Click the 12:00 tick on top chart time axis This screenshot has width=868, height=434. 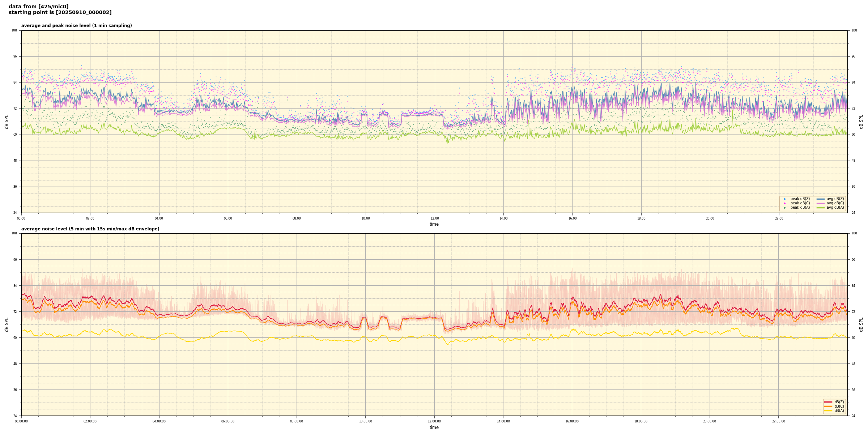pyautogui.click(x=434, y=218)
